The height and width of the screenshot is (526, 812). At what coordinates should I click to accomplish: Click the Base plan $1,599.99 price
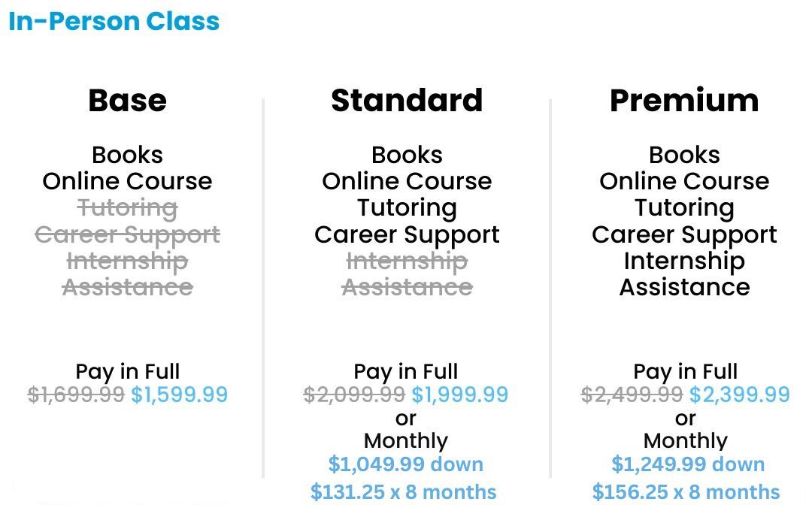point(179,394)
